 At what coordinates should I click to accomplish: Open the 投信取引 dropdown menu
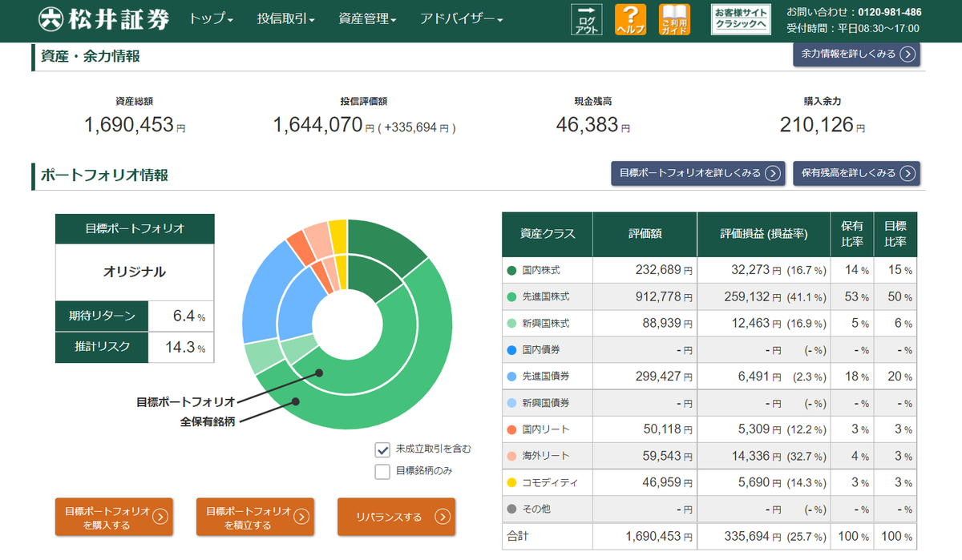286,19
